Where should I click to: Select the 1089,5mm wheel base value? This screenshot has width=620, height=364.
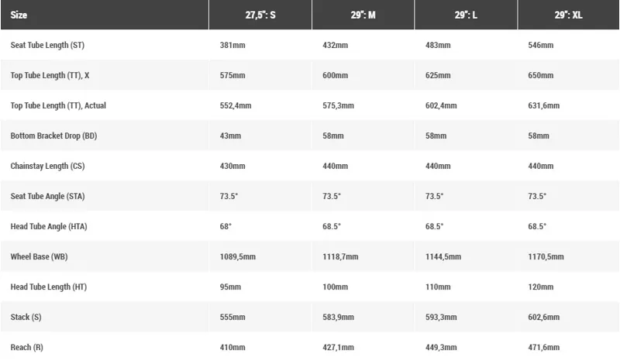pos(238,256)
